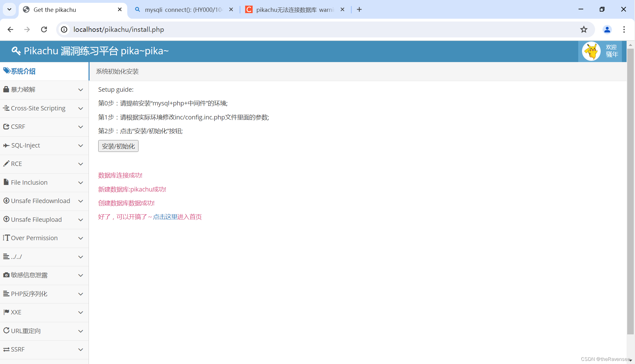Expand the 敏感信息泄露 chevron
635x364 pixels.
[80, 275]
